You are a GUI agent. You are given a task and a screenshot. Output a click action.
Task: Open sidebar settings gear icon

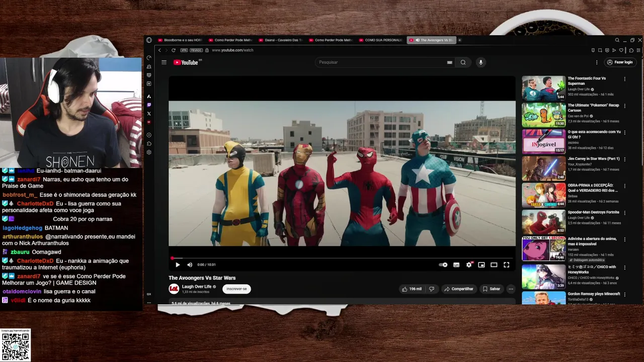coord(149,152)
